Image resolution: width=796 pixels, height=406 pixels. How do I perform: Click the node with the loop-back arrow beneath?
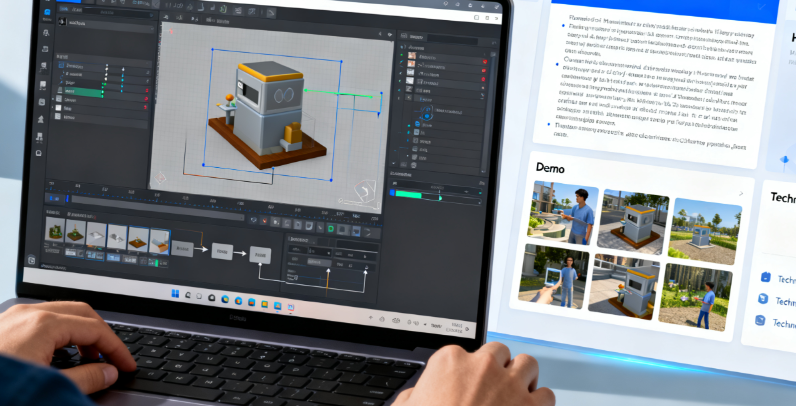(260, 255)
